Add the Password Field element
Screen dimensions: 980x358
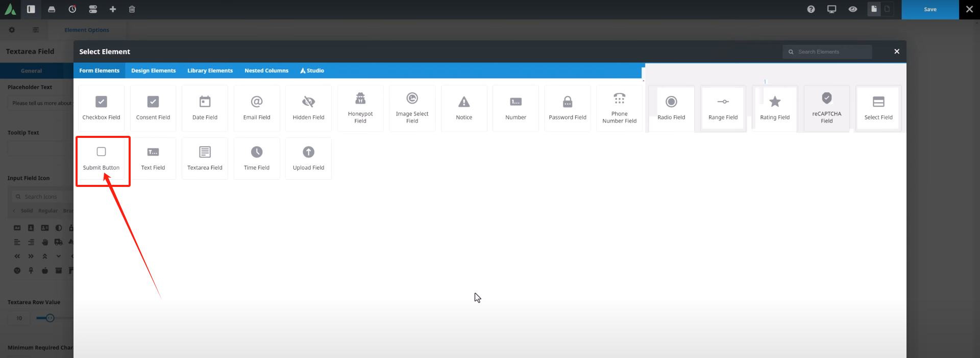pyautogui.click(x=568, y=108)
